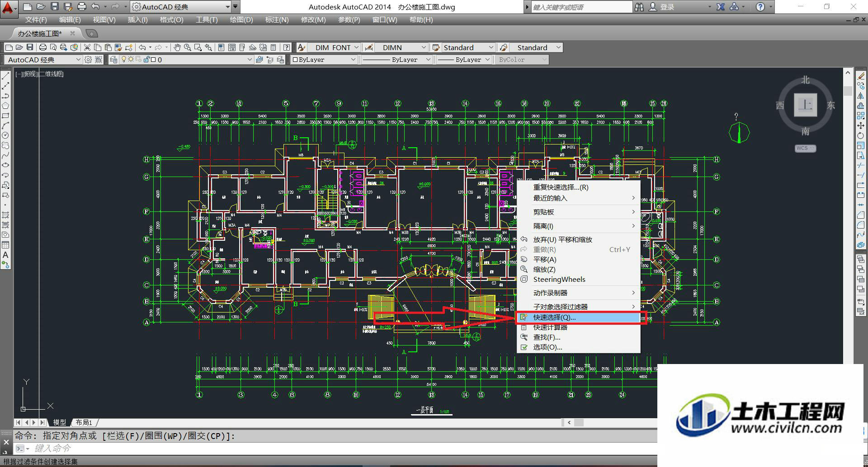Select the Erase tool in the modify toolbar
Viewport: 868px width, 467px height.
pos(860,76)
